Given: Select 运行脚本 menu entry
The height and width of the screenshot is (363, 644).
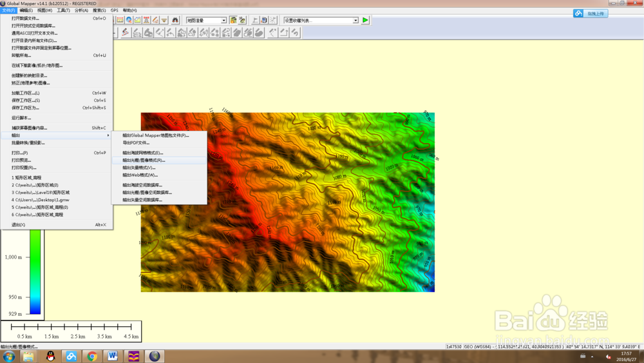Looking at the screenshot, I should coord(57,118).
